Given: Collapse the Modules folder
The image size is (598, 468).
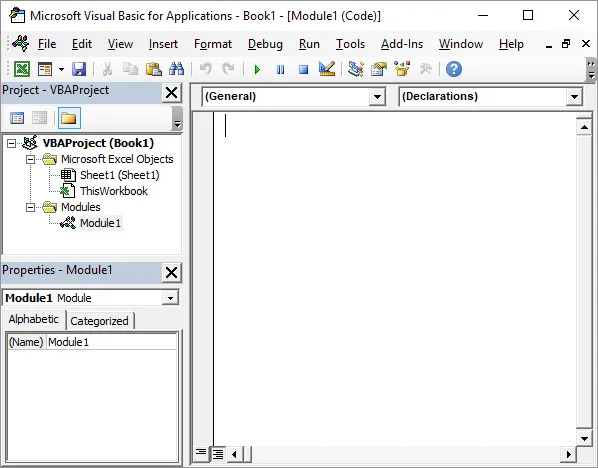Looking at the screenshot, I should point(31,207).
